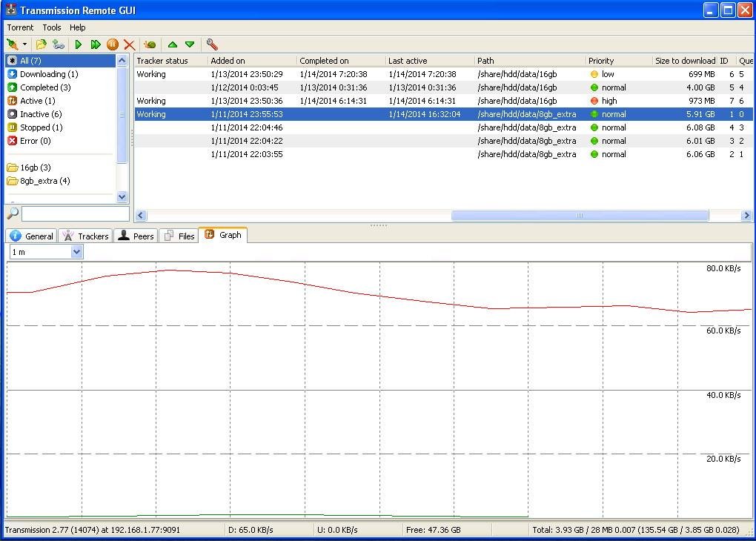Expand the connection dropdown arrow in toolbar
This screenshot has height=541, width=756.
point(24,44)
